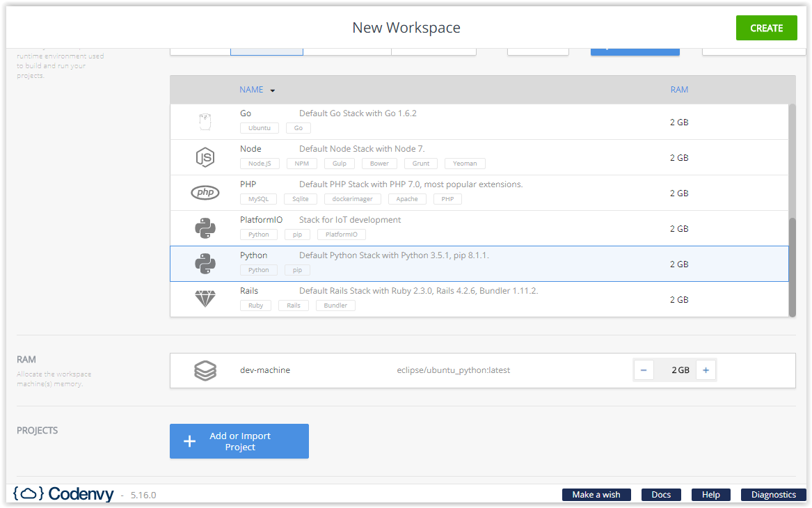
Task: Increase dev-machine RAM with plus button
Action: click(x=706, y=370)
